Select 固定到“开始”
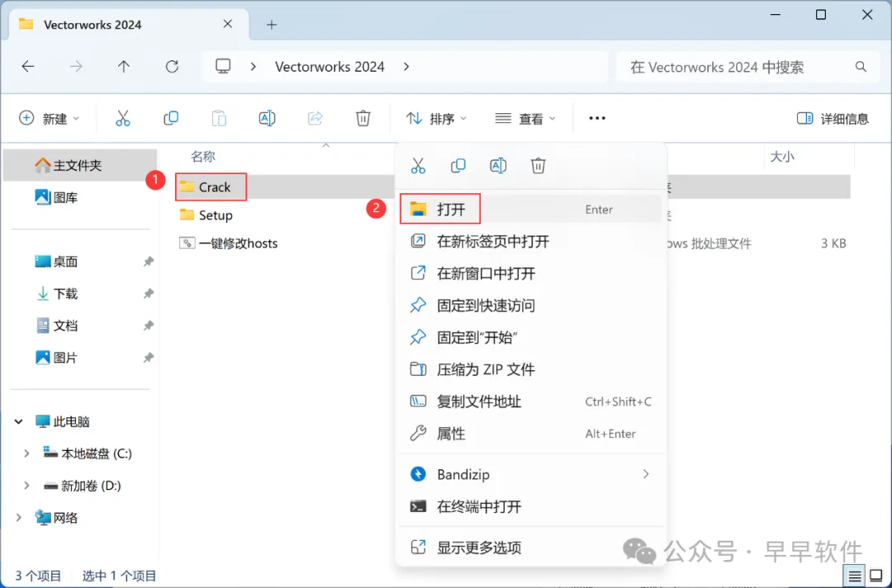The width and height of the screenshot is (892, 588). point(530,337)
